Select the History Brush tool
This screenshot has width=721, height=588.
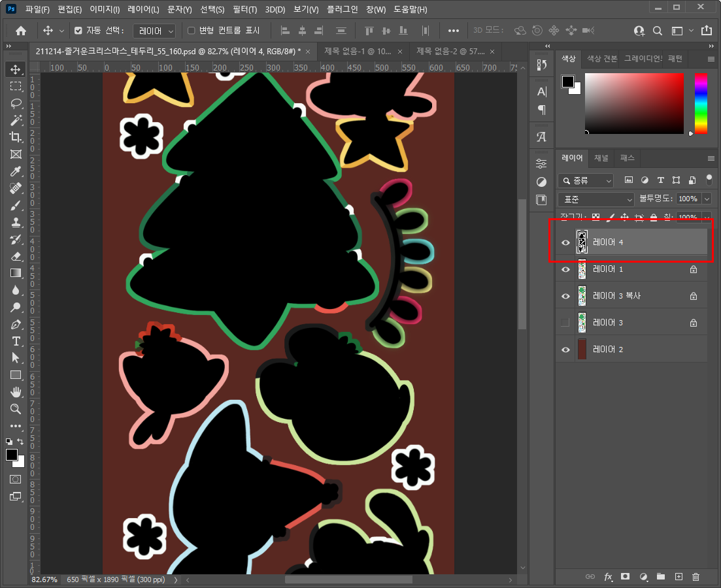point(16,240)
